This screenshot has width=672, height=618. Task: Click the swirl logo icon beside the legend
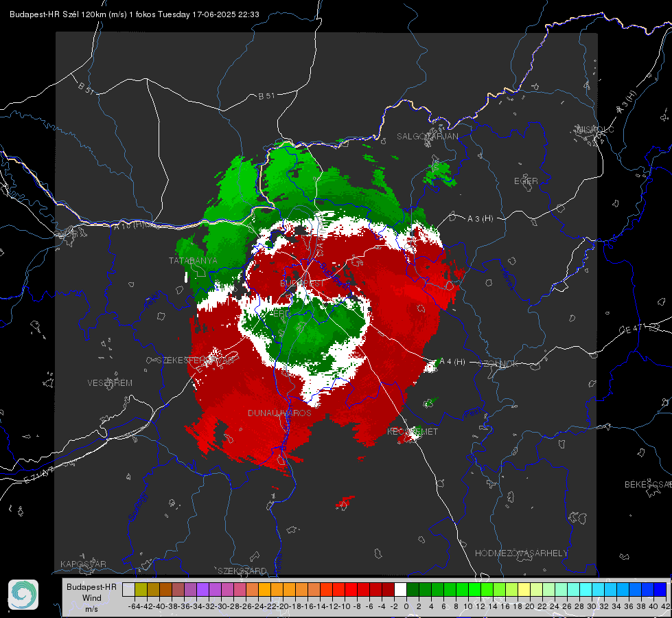(23, 595)
